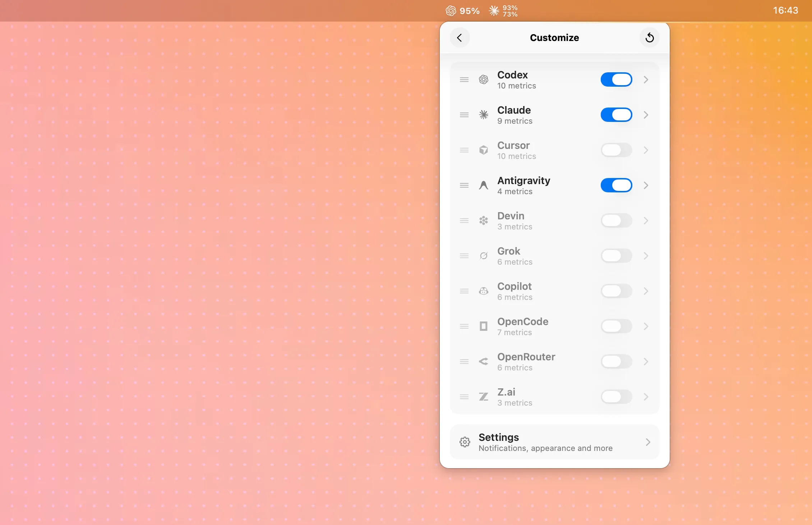The height and width of the screenshot is (525, 812).
Task: Enable the Z.ai toggle
Action: tap(616, 397)
